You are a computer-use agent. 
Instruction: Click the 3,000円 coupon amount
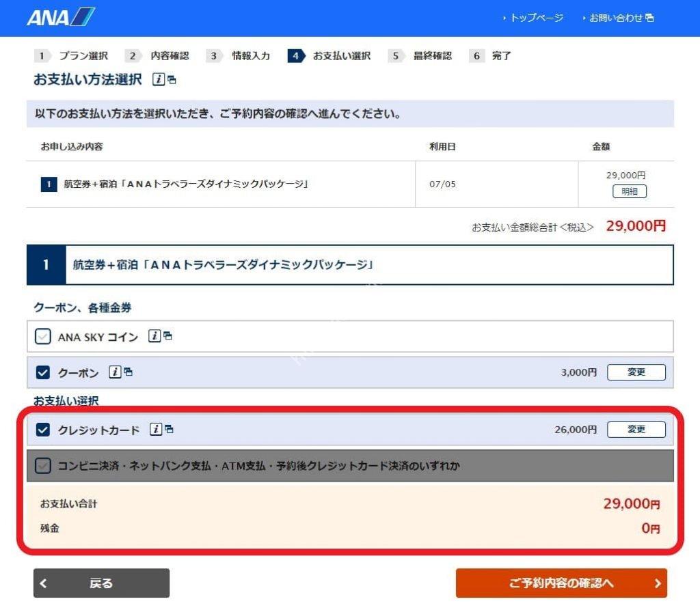(578, 372)
